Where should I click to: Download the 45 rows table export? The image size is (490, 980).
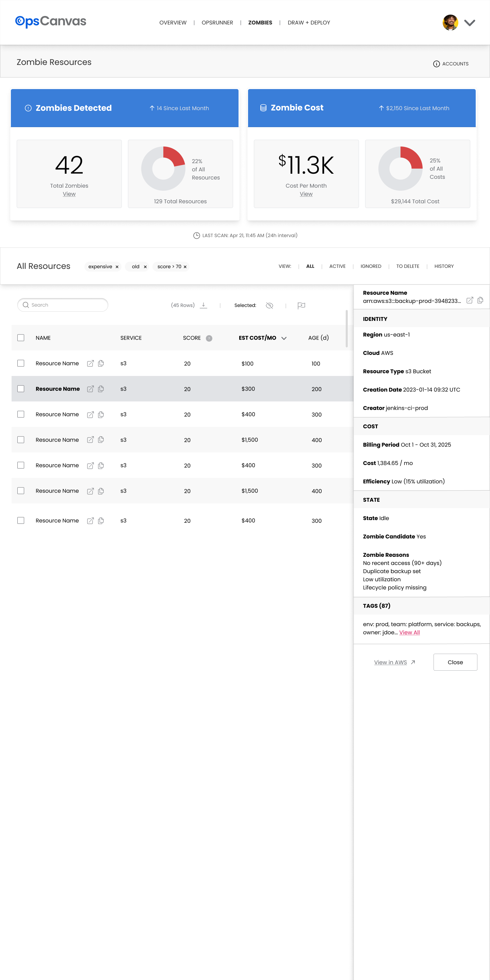(x=204, y=305)
